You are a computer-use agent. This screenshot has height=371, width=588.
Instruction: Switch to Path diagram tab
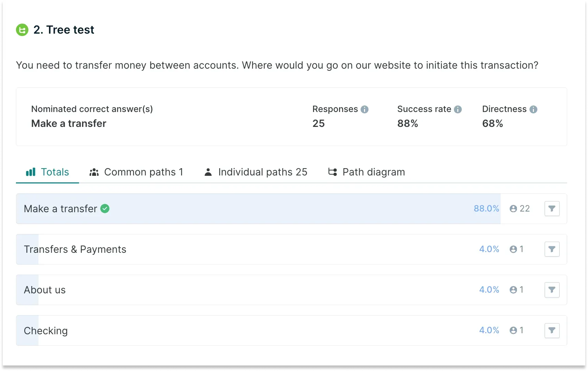(366, 172)
